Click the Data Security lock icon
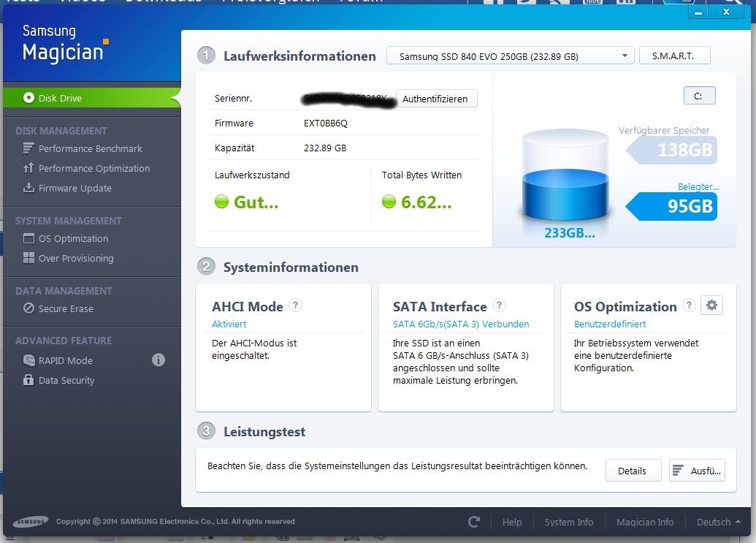Screen dimensions: 756x543 coord(28,380)
